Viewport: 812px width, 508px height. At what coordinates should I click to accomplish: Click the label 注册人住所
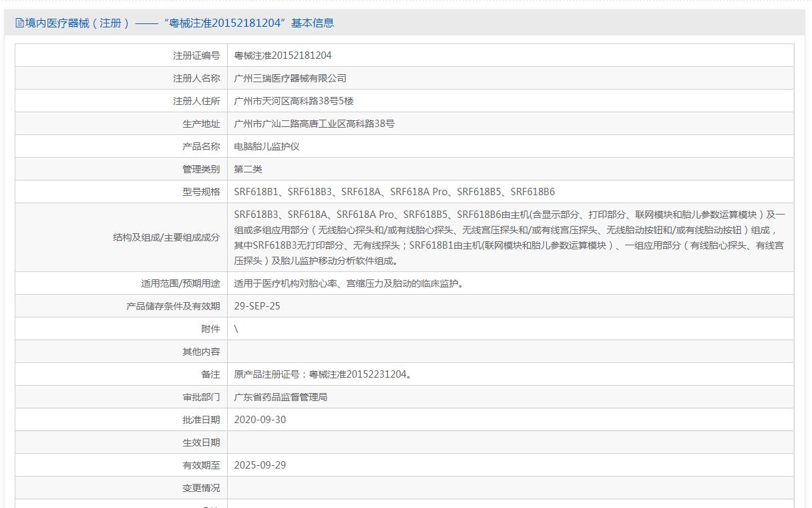click(x=196, y=101)
